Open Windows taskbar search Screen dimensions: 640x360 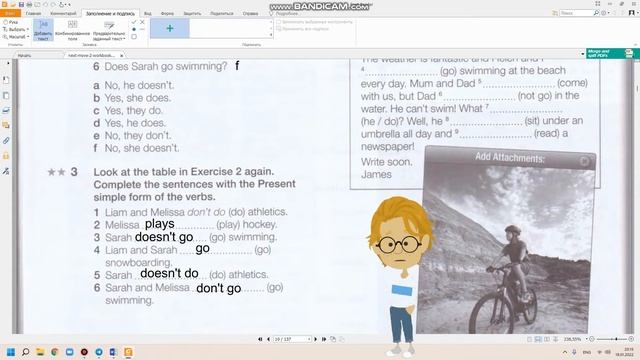[25, 352]
